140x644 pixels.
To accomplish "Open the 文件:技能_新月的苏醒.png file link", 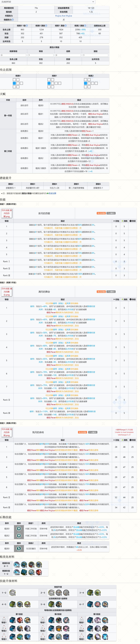I will pyautogui.click(x=6, y=213).
